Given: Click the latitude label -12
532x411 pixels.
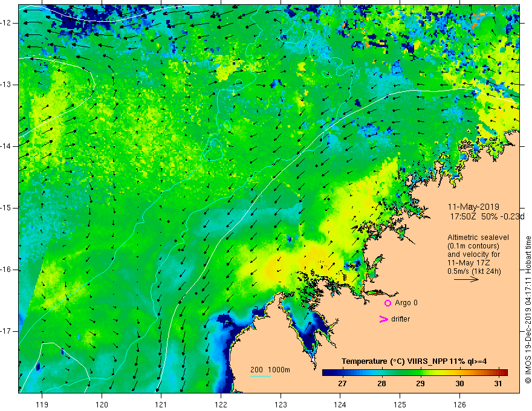Looking at the screenshot, I should tap(7, 23).
